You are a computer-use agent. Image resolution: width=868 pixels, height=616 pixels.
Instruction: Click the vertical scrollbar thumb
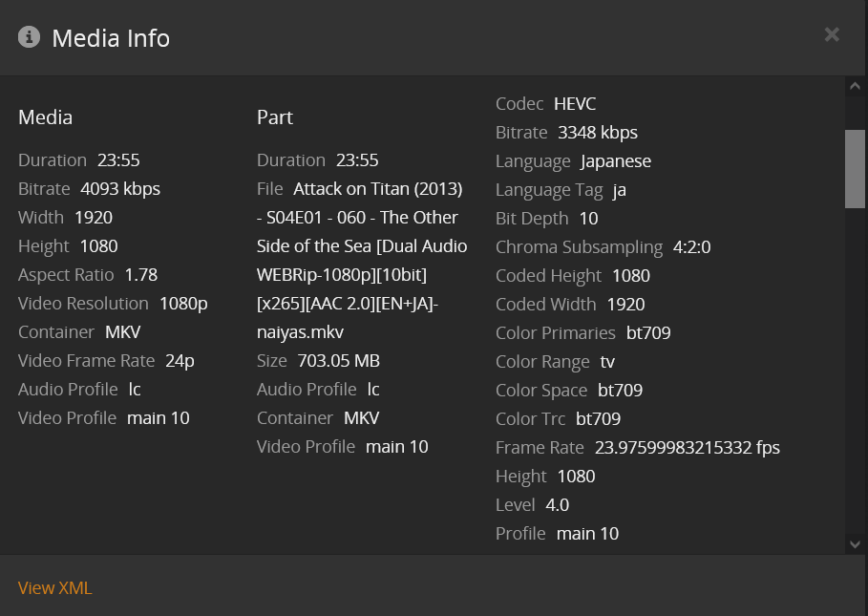point(855,168)
